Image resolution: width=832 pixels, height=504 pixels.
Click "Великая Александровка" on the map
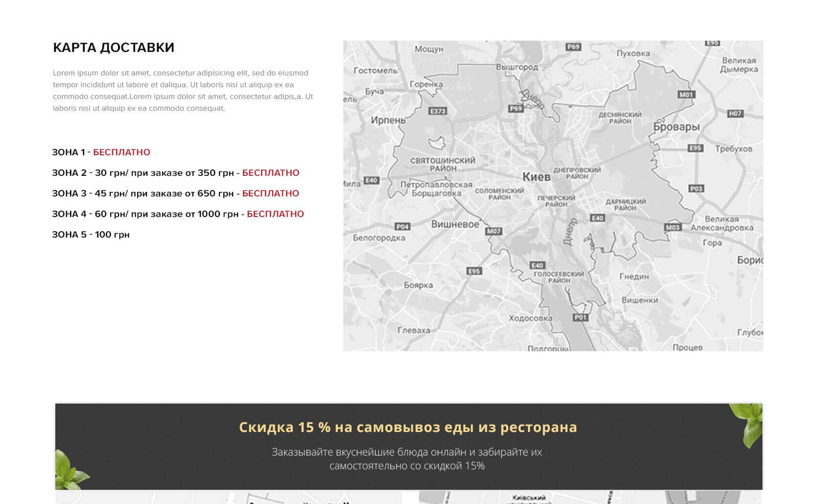point(722,223)
